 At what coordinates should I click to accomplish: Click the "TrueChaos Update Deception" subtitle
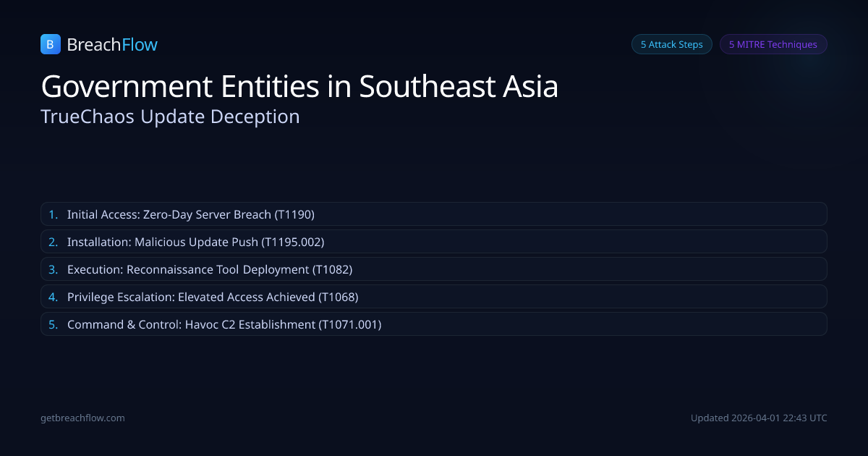(x=170, y=117)
